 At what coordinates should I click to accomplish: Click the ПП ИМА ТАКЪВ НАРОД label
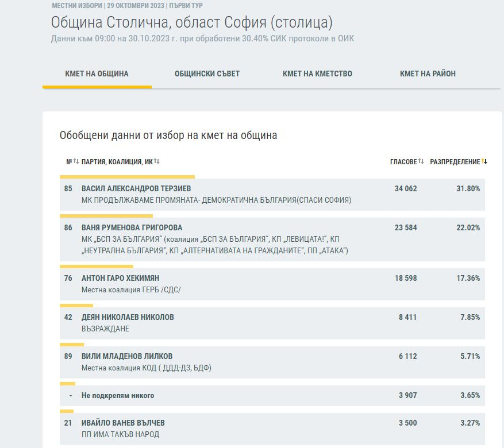(x=120, y=435)
